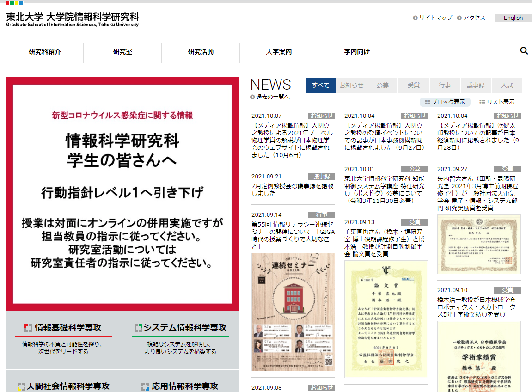Switch to ブロック表示 view
Screen dimensions: 532x392
click(x=445, y=102)
